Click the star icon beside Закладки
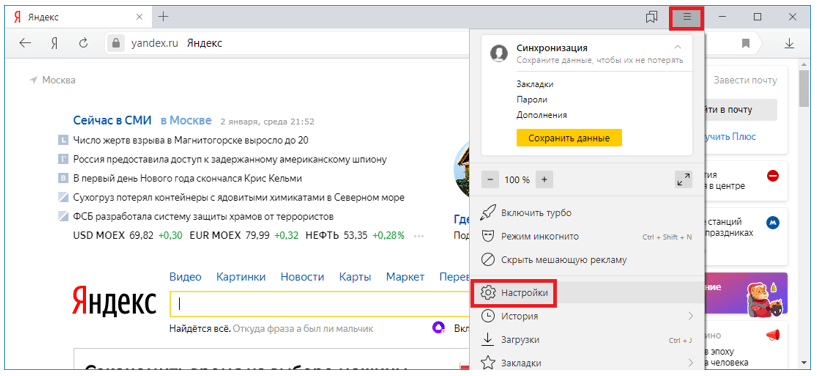The height and width of the screenshot is (376, 817). [488, 362]
